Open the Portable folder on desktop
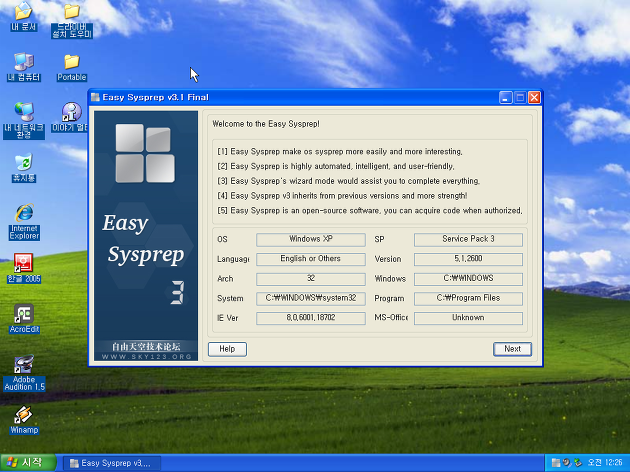This screenshot has height=472, width=630. tap(72, 67)
